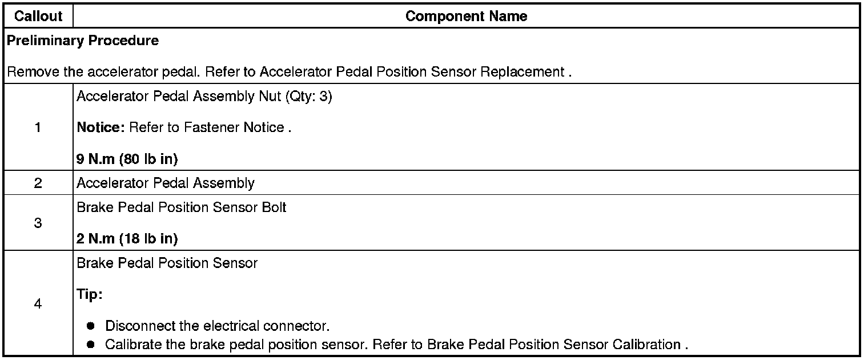Click the 2 N.m (18 lb in) torque value
The height and width of the screenshot is (360, 868).
[127, 239]
